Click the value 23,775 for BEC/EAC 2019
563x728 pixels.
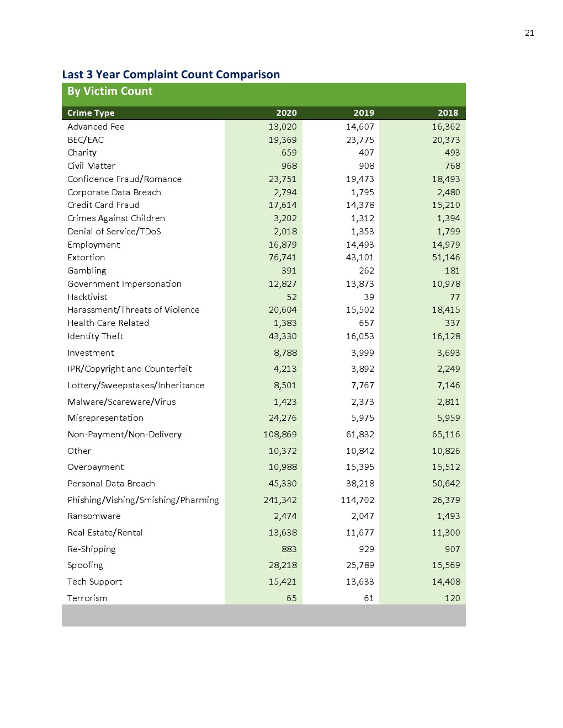pyautogui.click(x=360, y=140)
